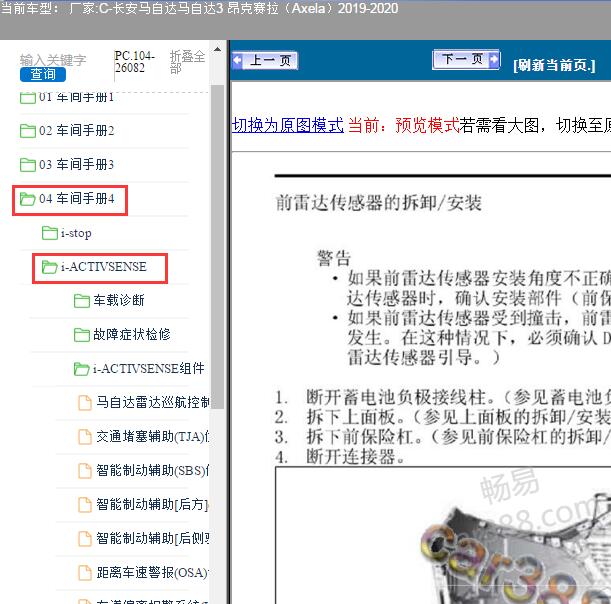Select the 故障症状检修 tree label
This screenshot has width=611, height=604.
[x=132, y=334]
